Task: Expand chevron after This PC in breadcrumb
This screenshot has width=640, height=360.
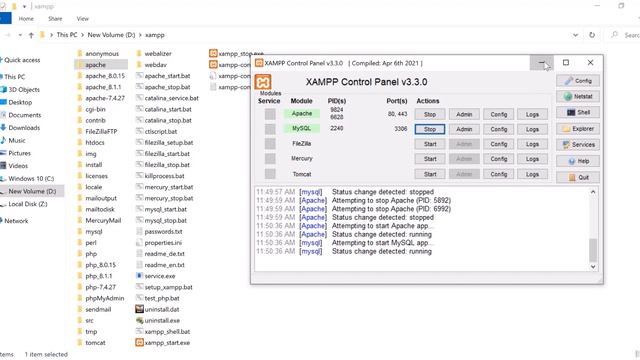Action: (82, 35)
